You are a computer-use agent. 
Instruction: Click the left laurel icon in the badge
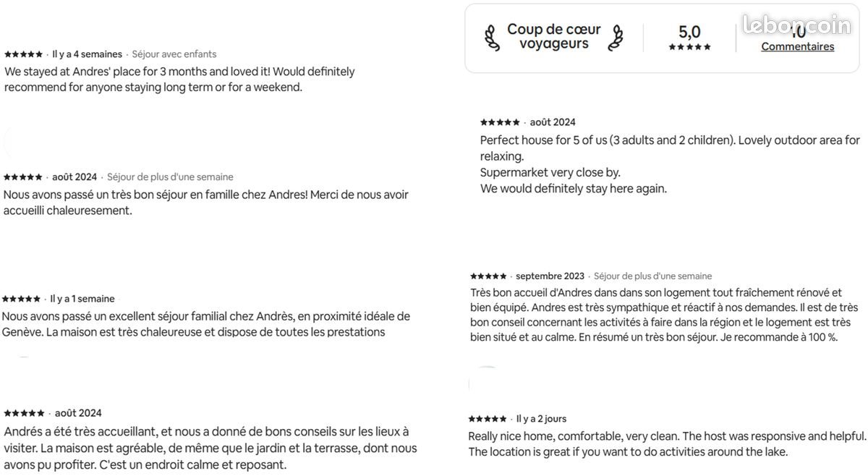491,38
